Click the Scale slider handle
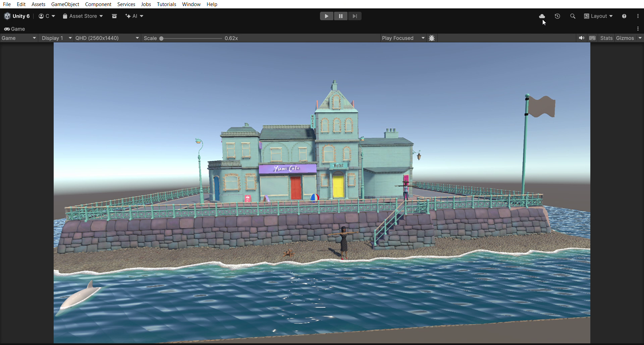Screen dimensions: 644x345 pyautogui.click(x=161, y=38)
